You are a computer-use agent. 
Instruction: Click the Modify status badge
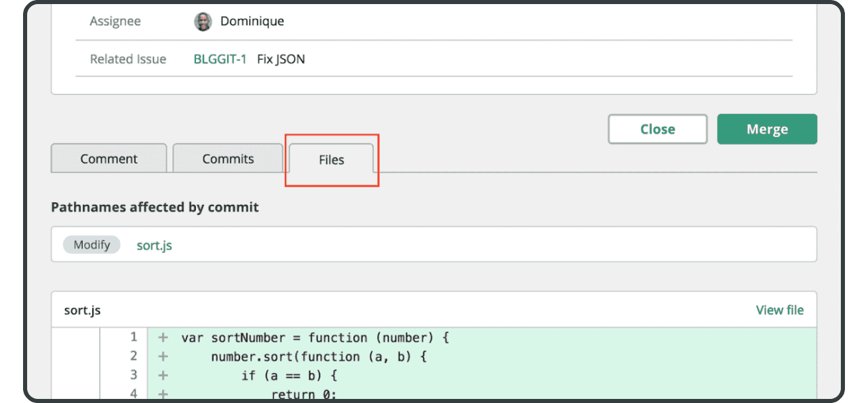92,245
